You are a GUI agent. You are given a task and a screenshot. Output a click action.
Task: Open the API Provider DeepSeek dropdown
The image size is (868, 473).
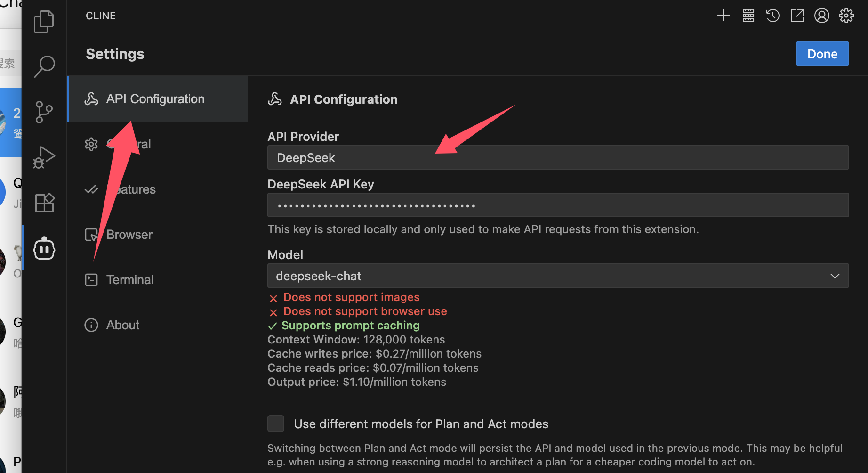click(x=558, y=157)
